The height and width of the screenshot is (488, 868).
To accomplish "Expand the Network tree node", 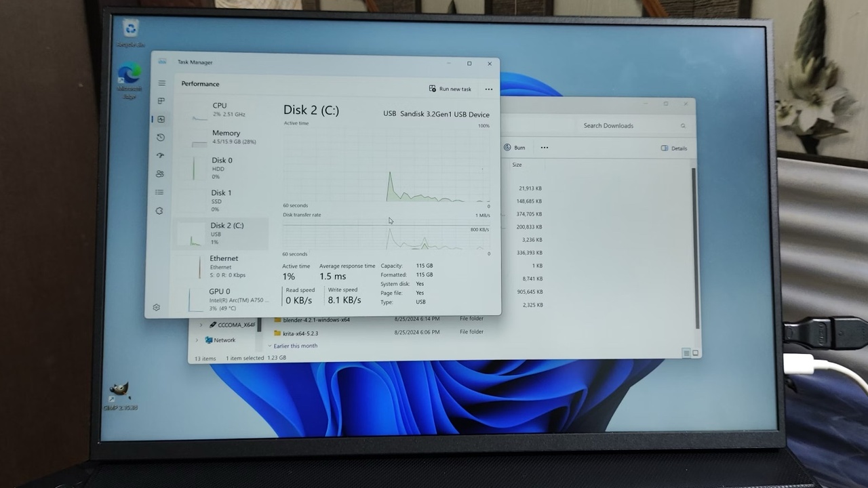I will pyautogui.click(x=197, y=340).
